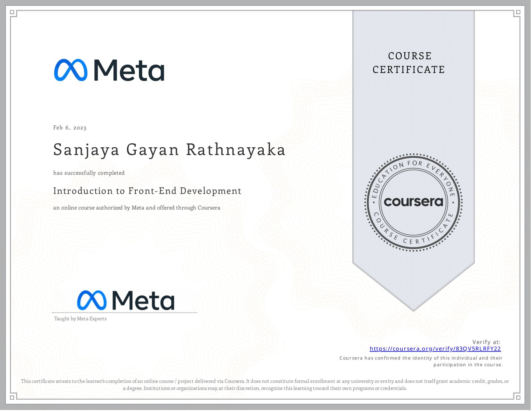This screenshot has height=411, width=532.
Task: Click the "Verify at:" label
Action: 486,342
